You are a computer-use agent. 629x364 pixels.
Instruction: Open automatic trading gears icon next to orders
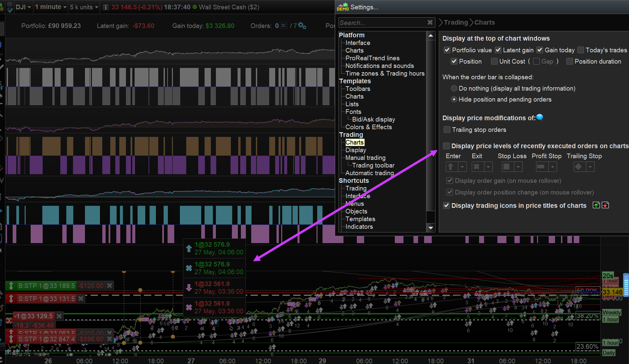pos(302,26)
